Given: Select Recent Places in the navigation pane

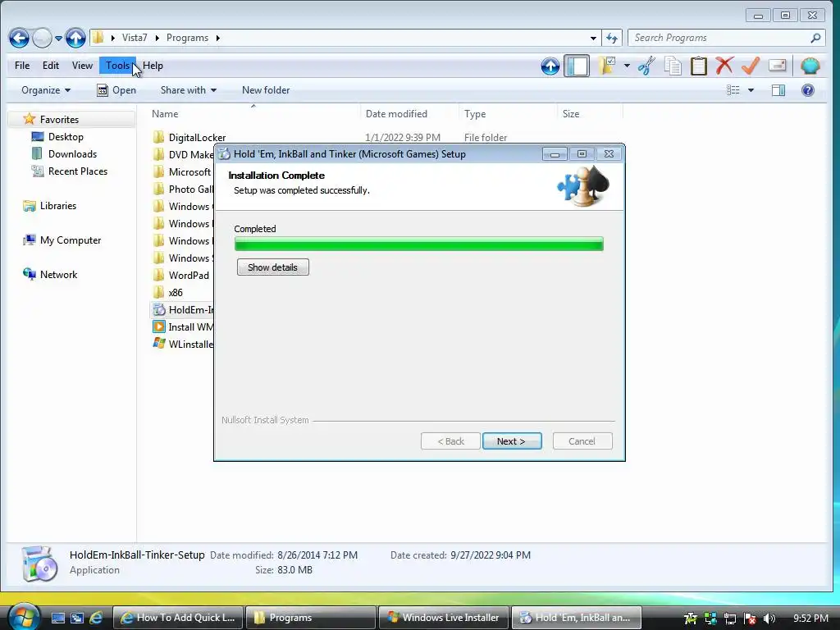Looking at the screenshot, I should 78,171.
